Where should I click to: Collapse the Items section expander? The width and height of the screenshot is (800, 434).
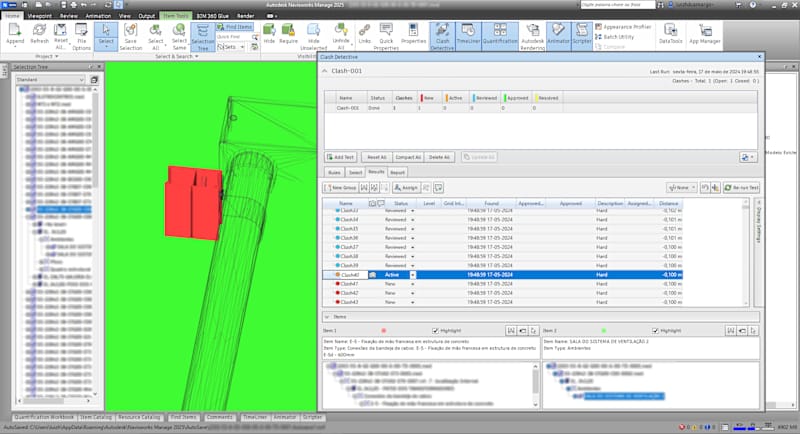point(327,317)
